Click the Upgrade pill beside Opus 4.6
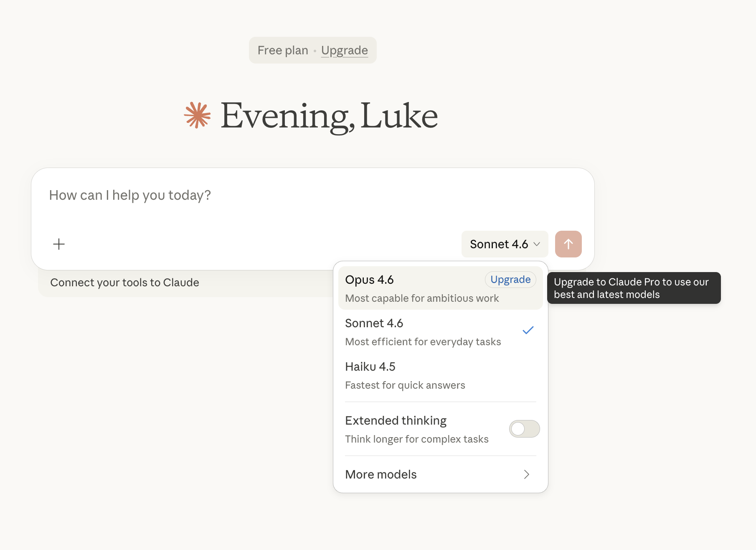Viewport: 756px width, 550px height. (510, 280)
